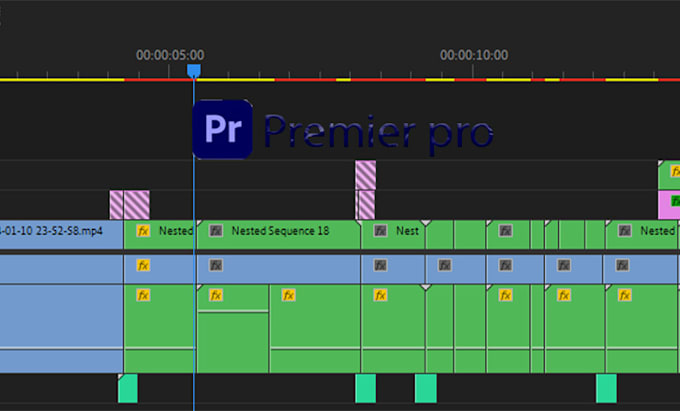Click the gray fx badge on Nested Sequence 18
The height and width of the screenshot is (411, 680).
point(216,231)
